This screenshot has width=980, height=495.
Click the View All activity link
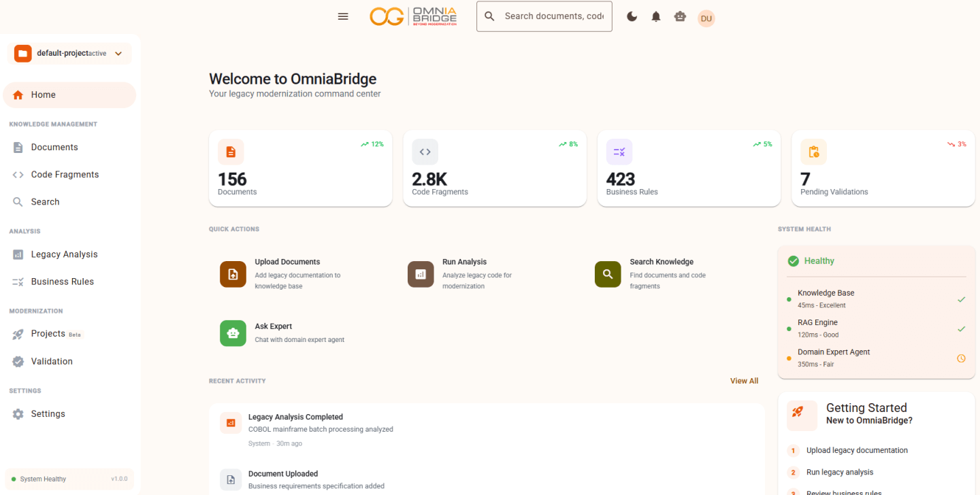click(744, 381)
